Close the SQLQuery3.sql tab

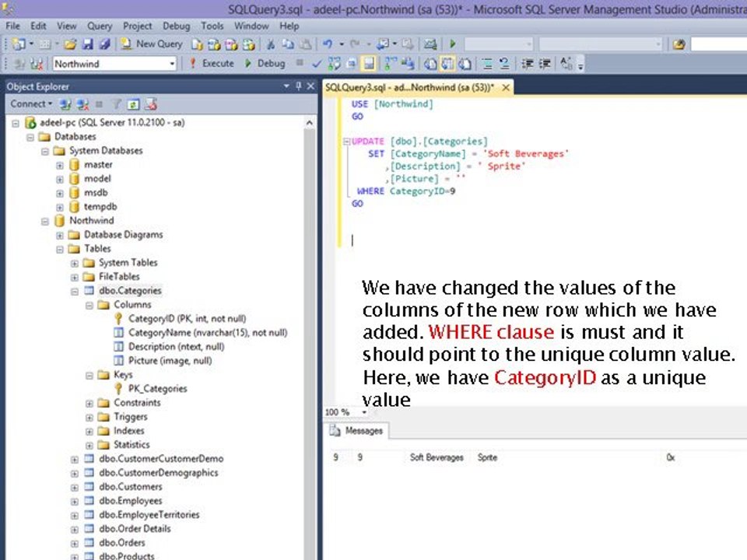coord(506,88)
